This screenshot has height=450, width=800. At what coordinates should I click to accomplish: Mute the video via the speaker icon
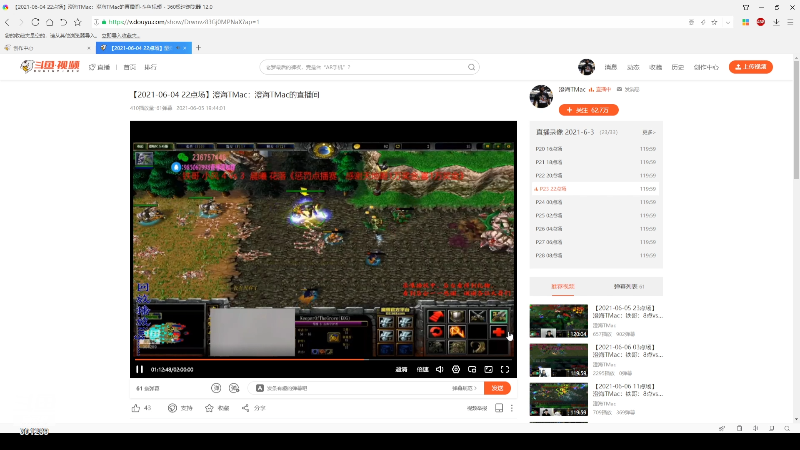click(439, 369)
